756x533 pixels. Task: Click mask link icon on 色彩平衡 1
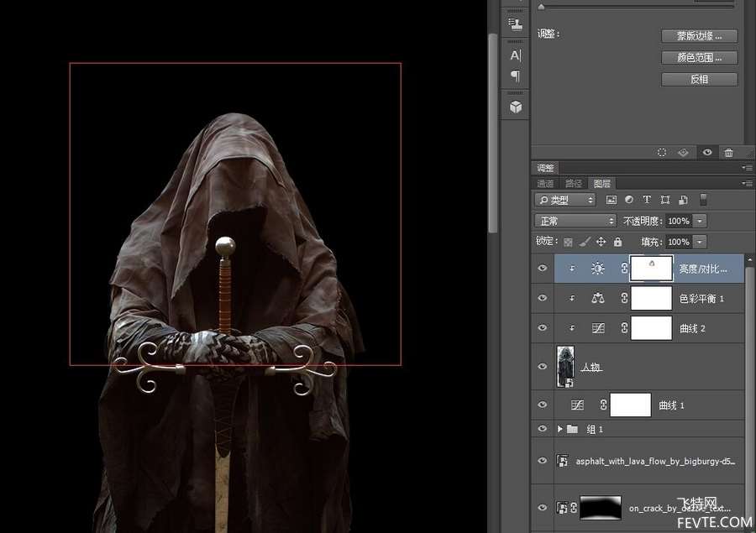[624, 298]
